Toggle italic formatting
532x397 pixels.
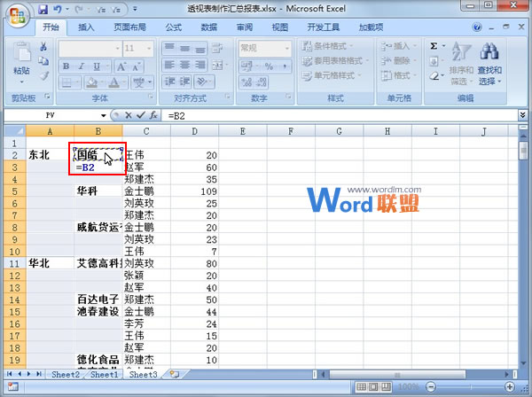82,66
